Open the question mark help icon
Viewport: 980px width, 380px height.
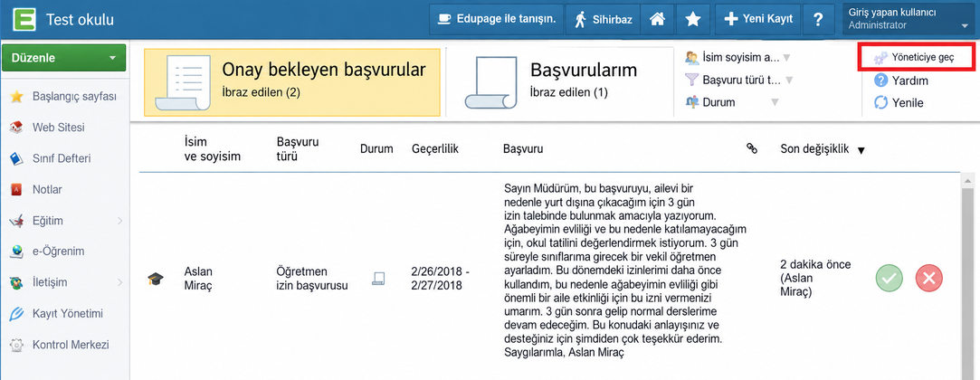(817, 19)
